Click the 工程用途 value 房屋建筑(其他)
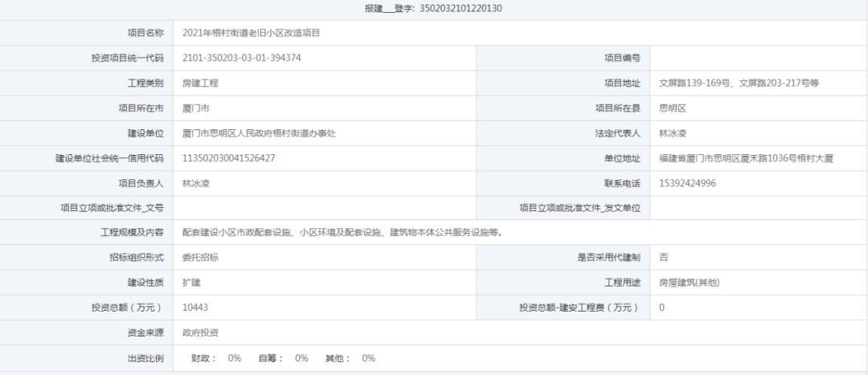Viewport: 868px width, 375px height. 690,283
